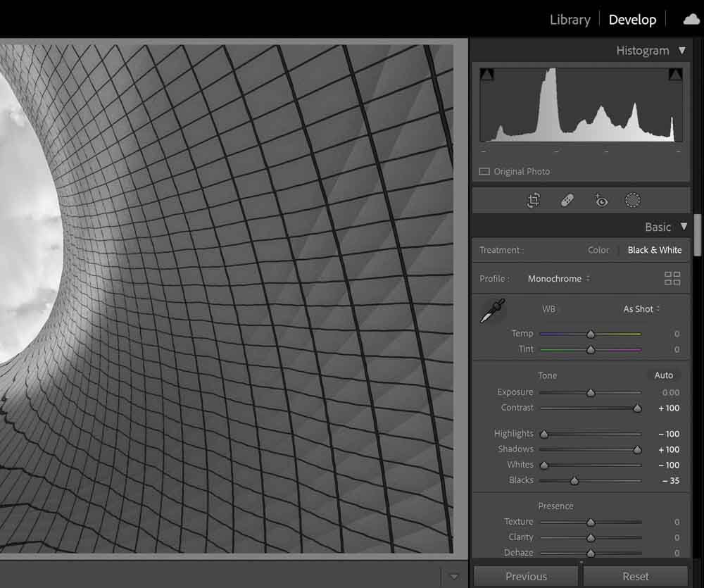Click the cloud sync status icon
The height and width of the screenshot is (588, 704).
pyautogui.click(x=692, y=19)
